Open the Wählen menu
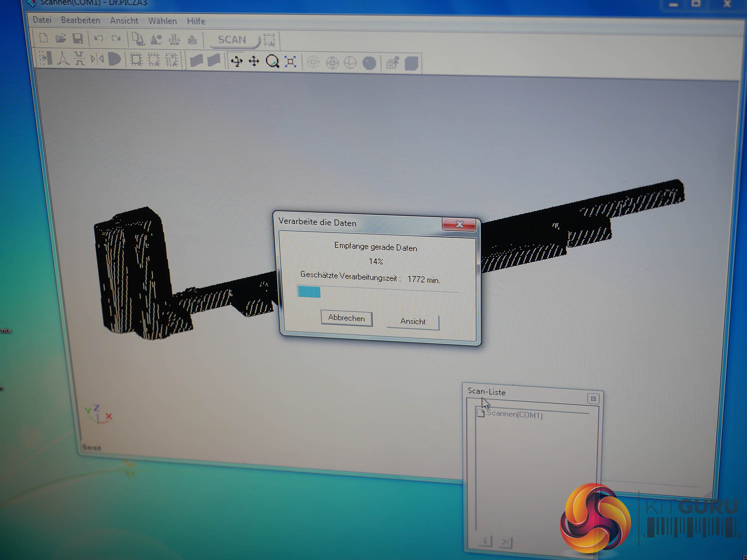 162,21
